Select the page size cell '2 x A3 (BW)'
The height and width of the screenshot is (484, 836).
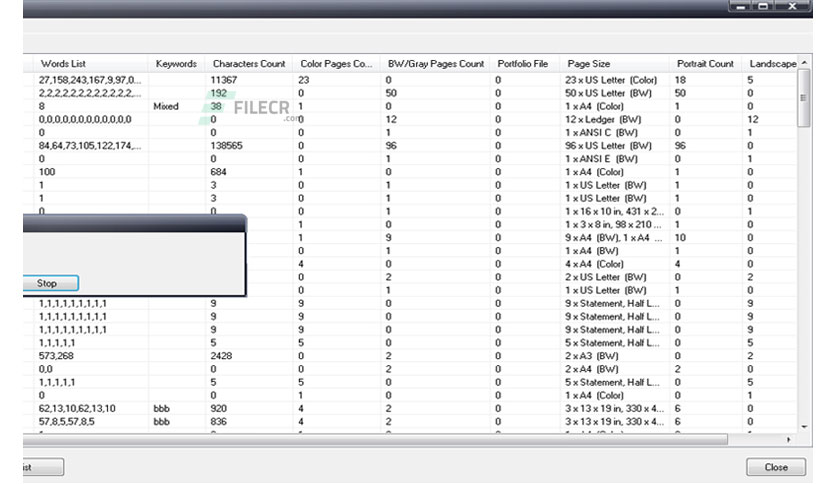[x=592, y=356]
